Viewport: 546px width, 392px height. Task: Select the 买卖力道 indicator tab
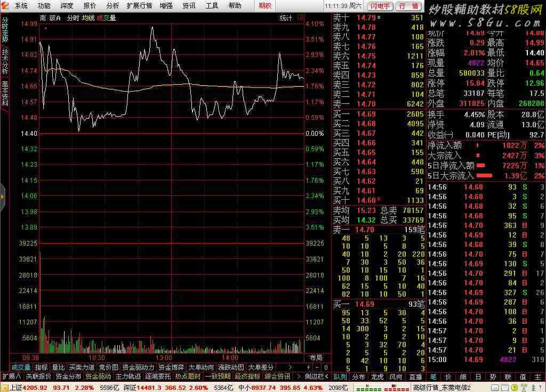click(x=82, y=367)
